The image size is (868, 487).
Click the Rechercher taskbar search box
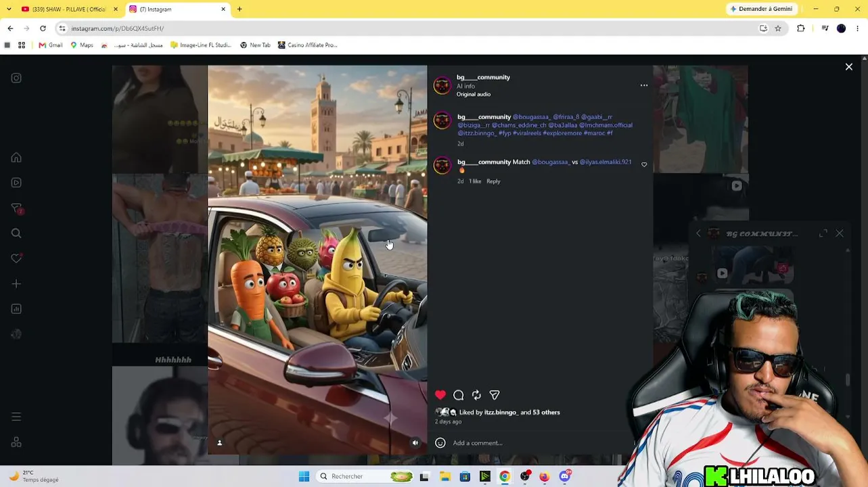[x=366, y=476]
